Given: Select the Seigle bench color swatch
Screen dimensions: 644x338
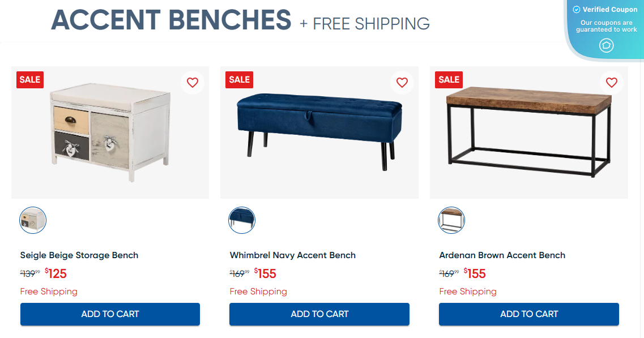Looking at the screenshot, I should point(32,220).
